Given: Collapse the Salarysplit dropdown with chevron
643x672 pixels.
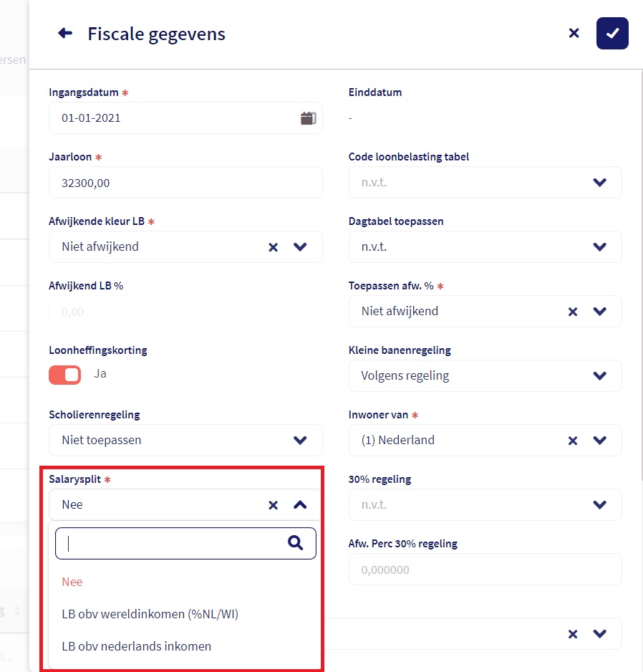Looking at the screenshot, I should coord(300,505).
